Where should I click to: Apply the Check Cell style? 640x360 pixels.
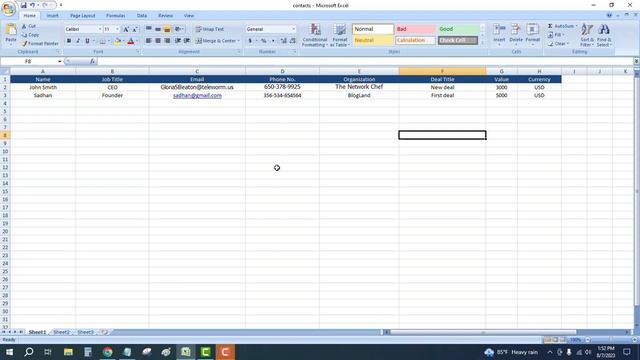coord(458,40)
